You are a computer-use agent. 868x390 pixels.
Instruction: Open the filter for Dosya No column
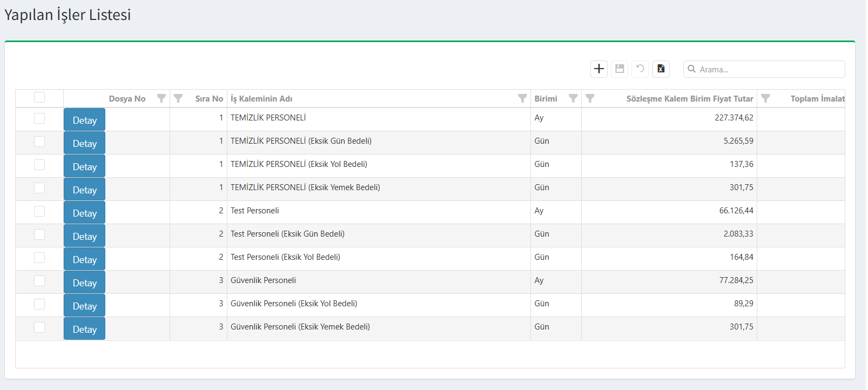click(161, 98)
